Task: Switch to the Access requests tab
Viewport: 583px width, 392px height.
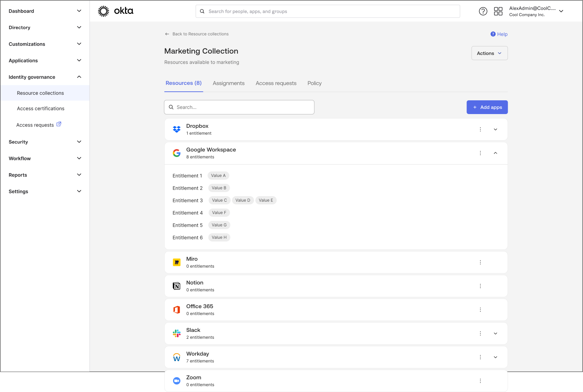Action: (276, 83)
